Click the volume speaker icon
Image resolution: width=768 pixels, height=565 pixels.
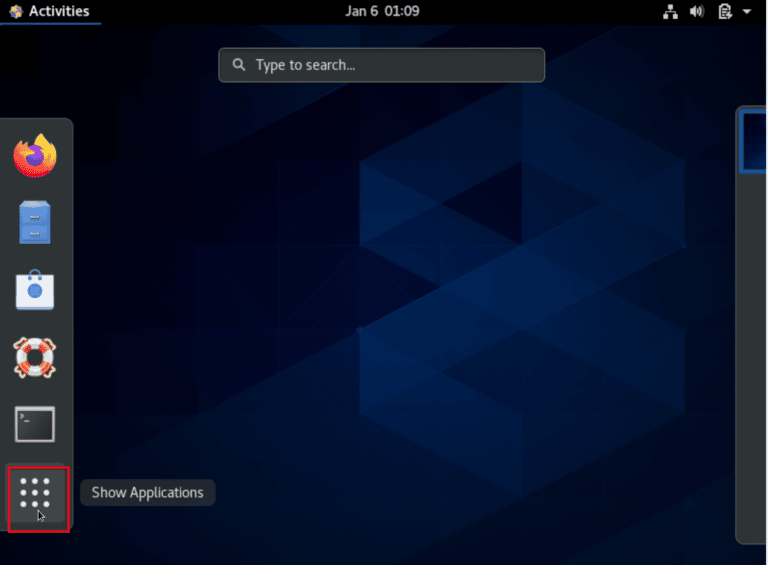tap(696, 11)
